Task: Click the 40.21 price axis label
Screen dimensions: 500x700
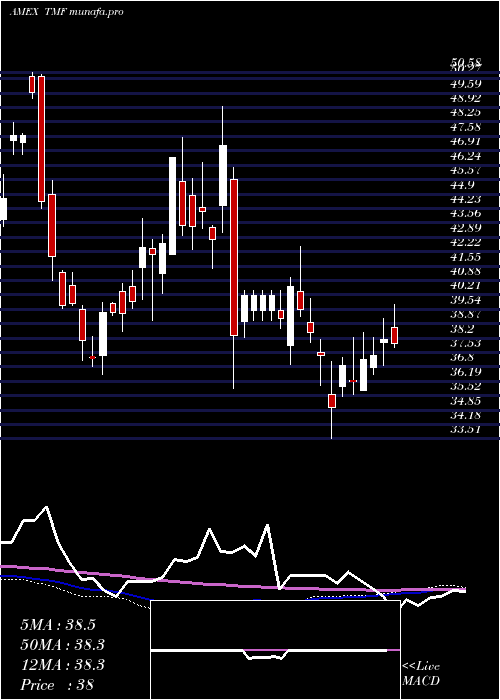Action: (x=465, y=285)
